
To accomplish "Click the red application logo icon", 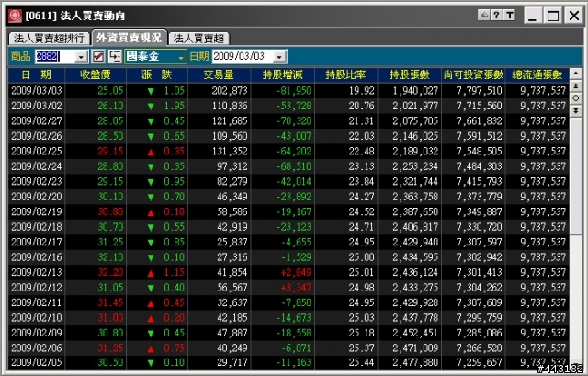I will click(15, 16).
